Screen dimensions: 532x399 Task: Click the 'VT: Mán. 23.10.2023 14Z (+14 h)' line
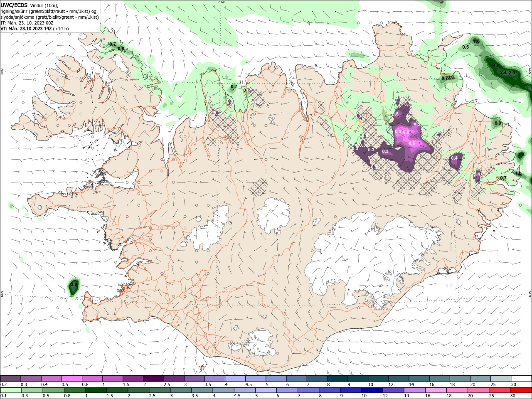[x=34, y=29]
